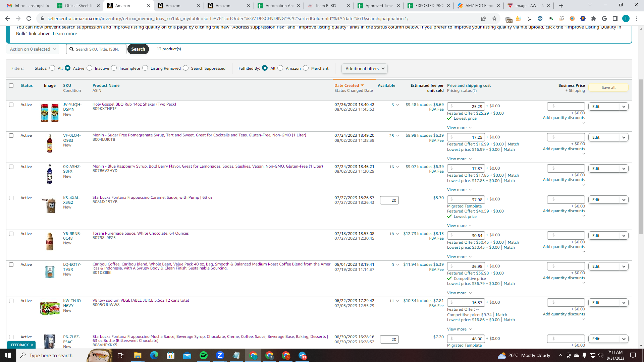The image size is (644, 362).
Task: Open File Explorer from the taskbar
Action: (138, 355)
